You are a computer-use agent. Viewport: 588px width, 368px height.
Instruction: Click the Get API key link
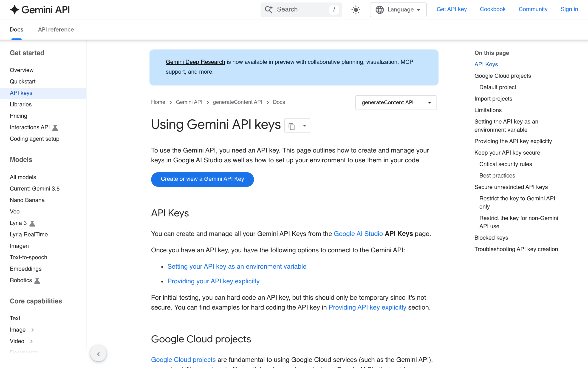(451, 9)
